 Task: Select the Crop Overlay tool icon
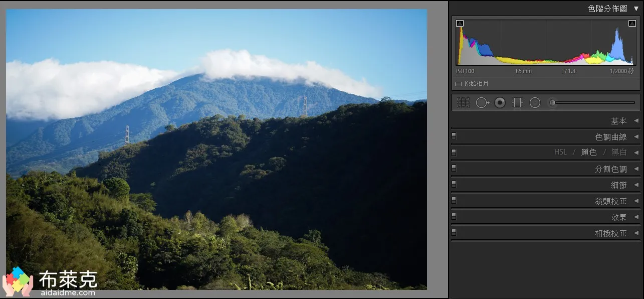[x=463, y=103]
